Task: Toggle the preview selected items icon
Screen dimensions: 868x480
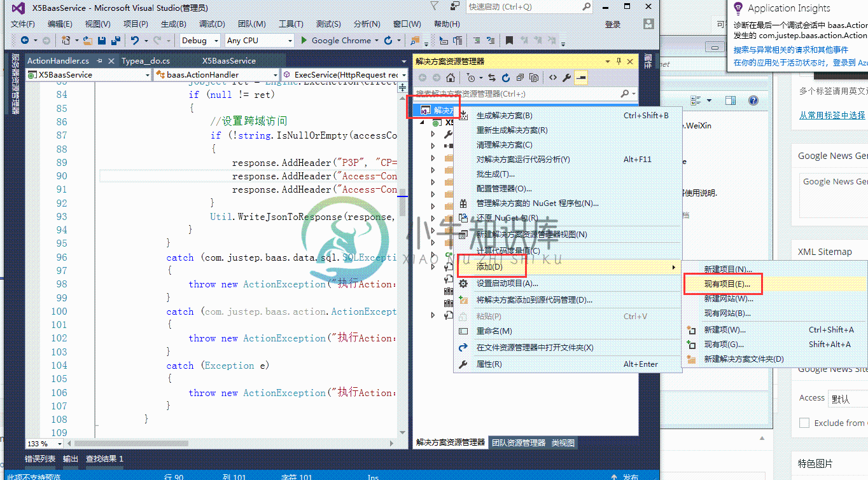Action: (x=581, y=78)
